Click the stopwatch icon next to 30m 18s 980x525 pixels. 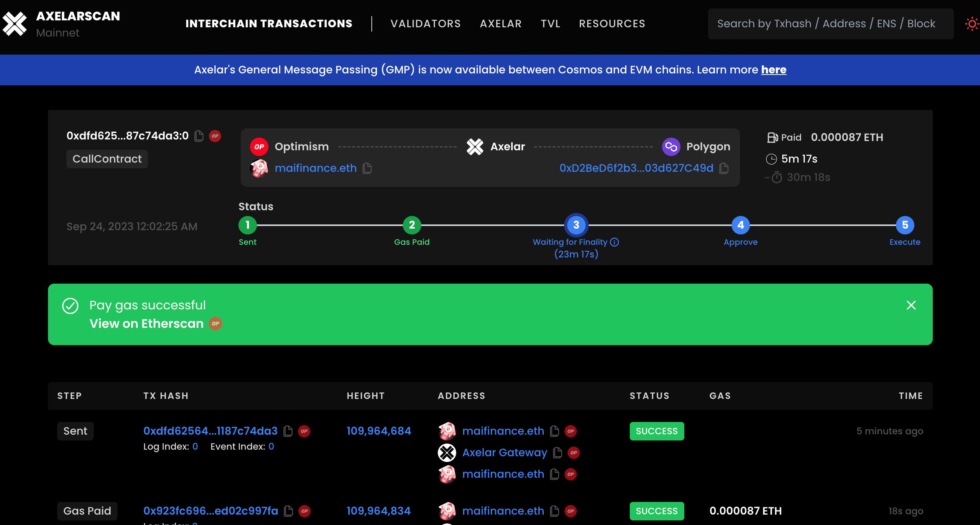tap(777, 177)
